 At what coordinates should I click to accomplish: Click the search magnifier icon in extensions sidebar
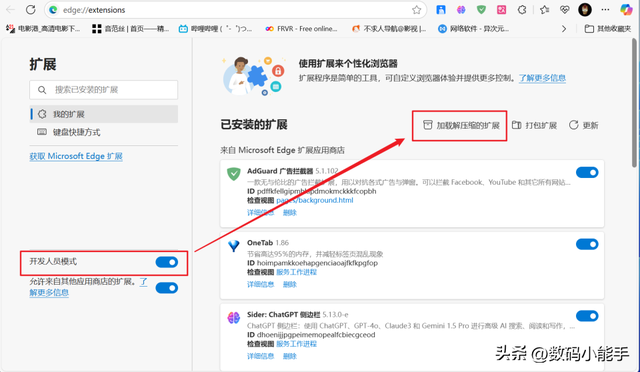(42, 90)
